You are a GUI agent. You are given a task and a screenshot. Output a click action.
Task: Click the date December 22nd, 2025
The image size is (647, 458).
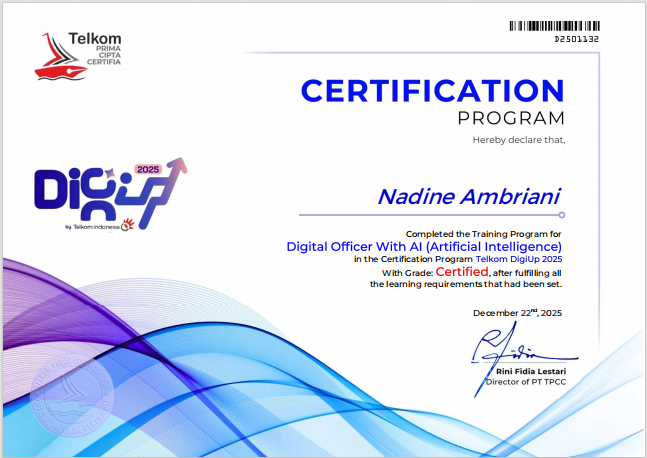click(x=517, y=313)
